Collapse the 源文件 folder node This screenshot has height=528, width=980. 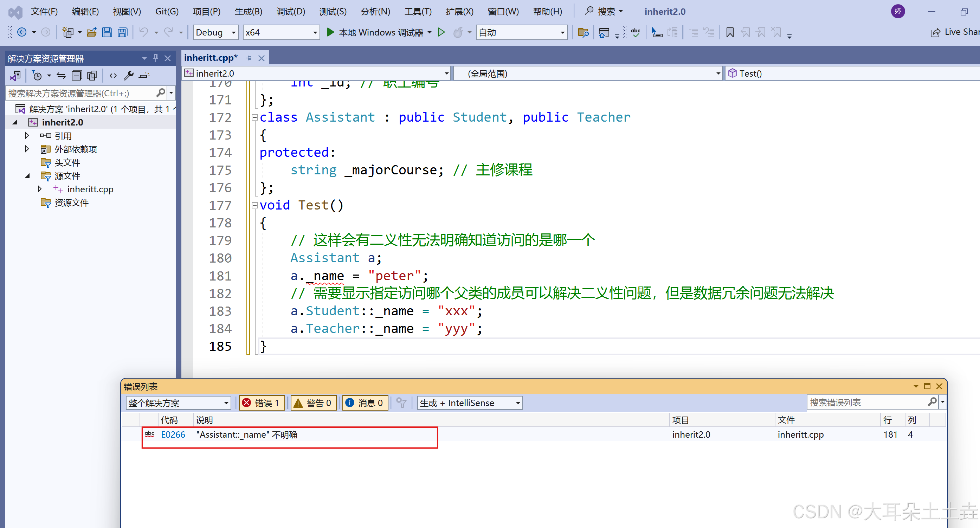pos(27,176)
